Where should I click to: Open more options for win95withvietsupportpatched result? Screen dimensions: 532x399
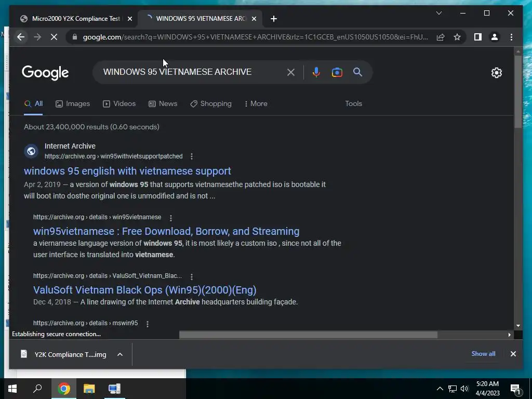coord(192,156)
